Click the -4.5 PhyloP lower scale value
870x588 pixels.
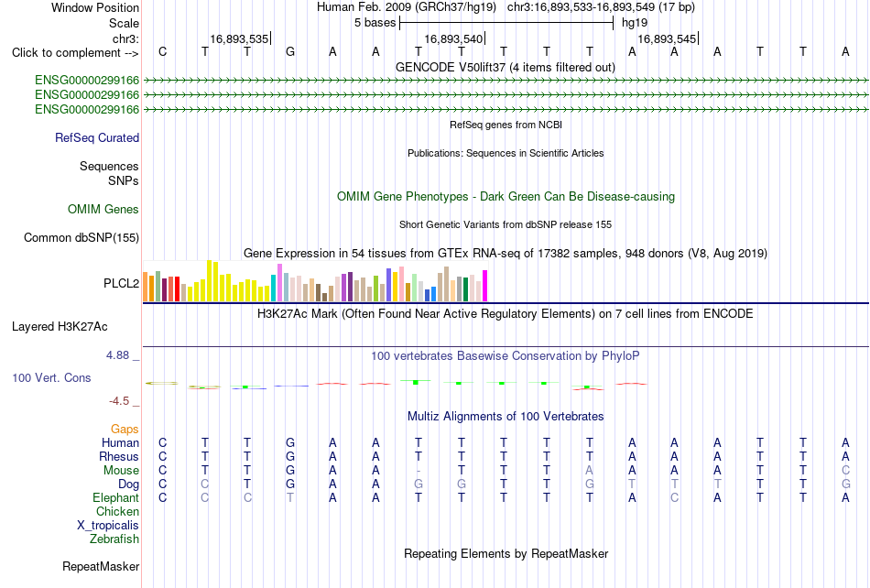click(x=119, y=401)
